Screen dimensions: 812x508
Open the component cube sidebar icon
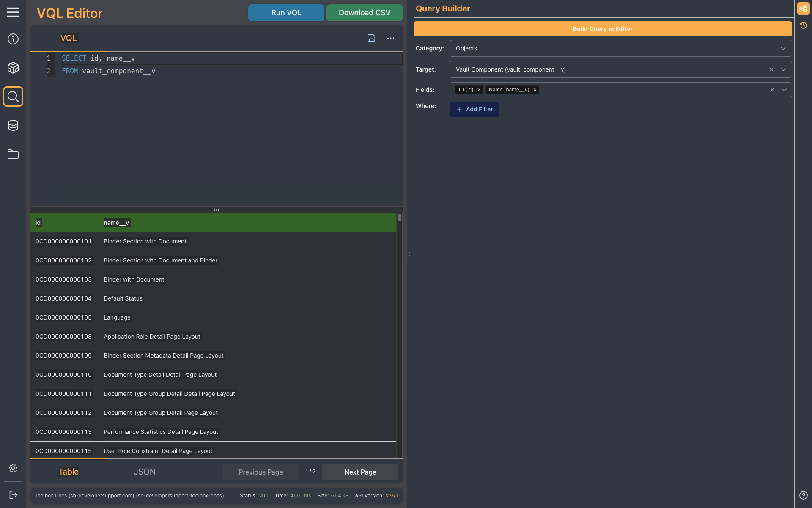13,68
